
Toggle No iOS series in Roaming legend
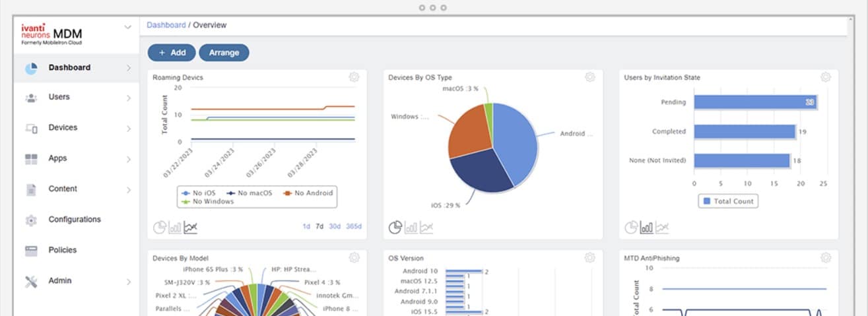tap(197, 193)
